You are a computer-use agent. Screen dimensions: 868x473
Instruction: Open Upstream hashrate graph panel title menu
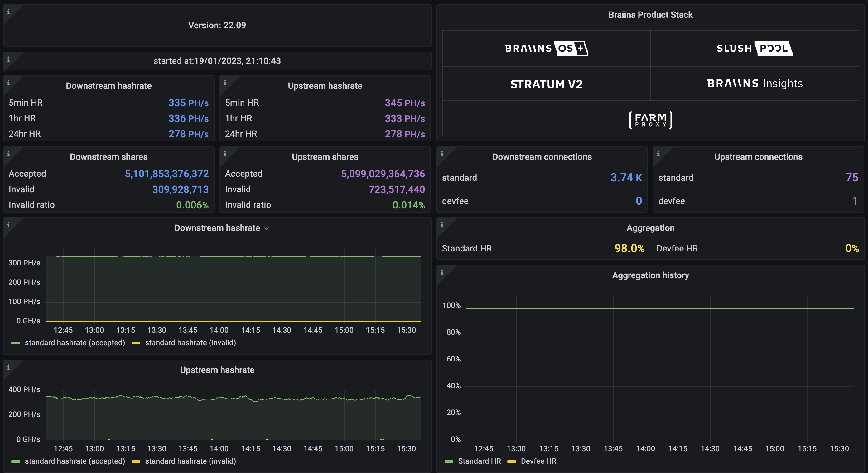(x=217, y=370)
